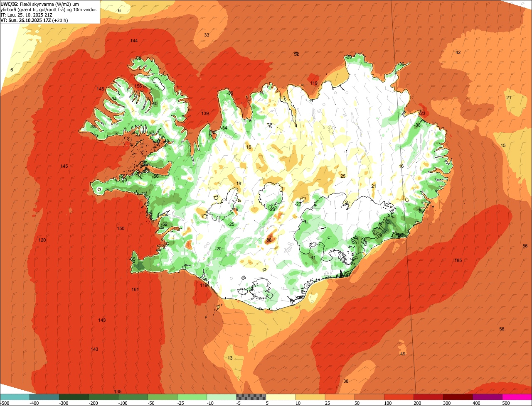Image resolution: width=532 pixels, height=406 pixels.
Task: Click the map value '150' west of Iceland
Action: [x=121, y=228]
